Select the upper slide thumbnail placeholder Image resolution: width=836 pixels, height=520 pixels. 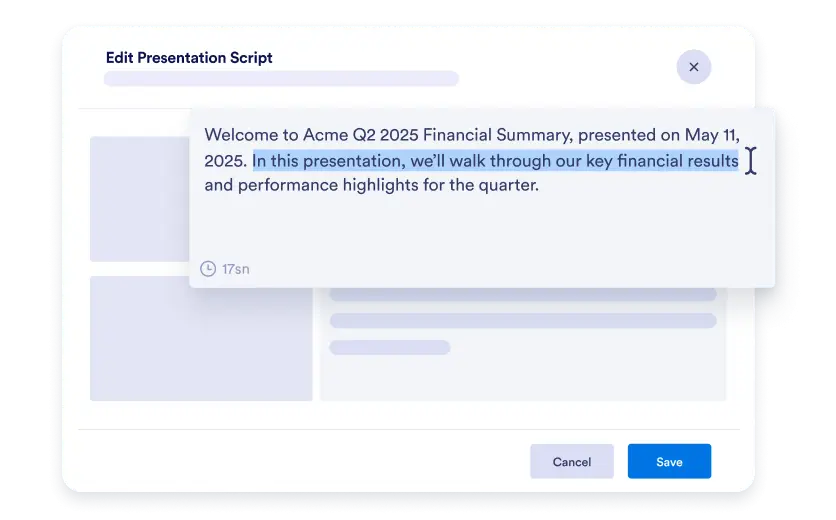point(140,199)
